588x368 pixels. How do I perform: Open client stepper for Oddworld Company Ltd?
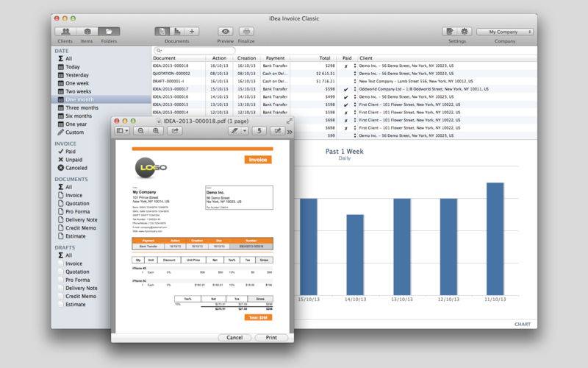click(x=355, y=89)
